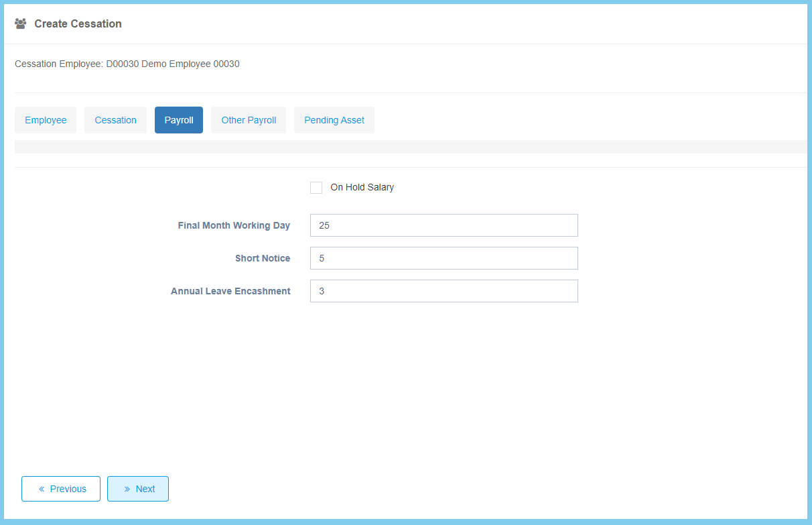This screenshot has height=525, width=812.
Task: Open the Pending Asset tab
Action: click(x=334, y=120)
